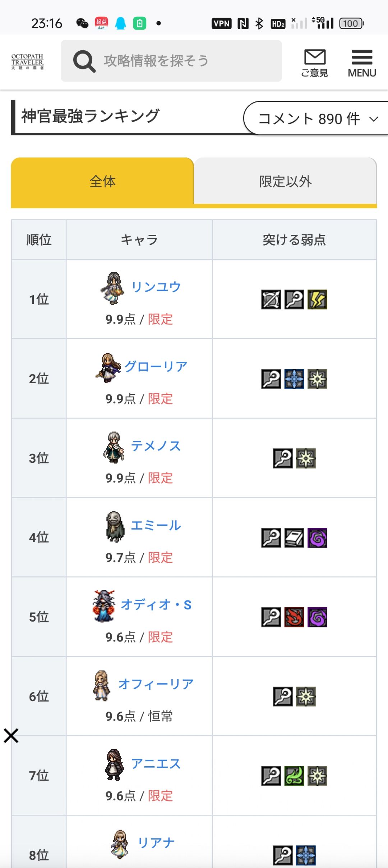Select the 全体 tab
Image resolution: width=388 pixels, height=868 pixels.
tap(102, 181)
